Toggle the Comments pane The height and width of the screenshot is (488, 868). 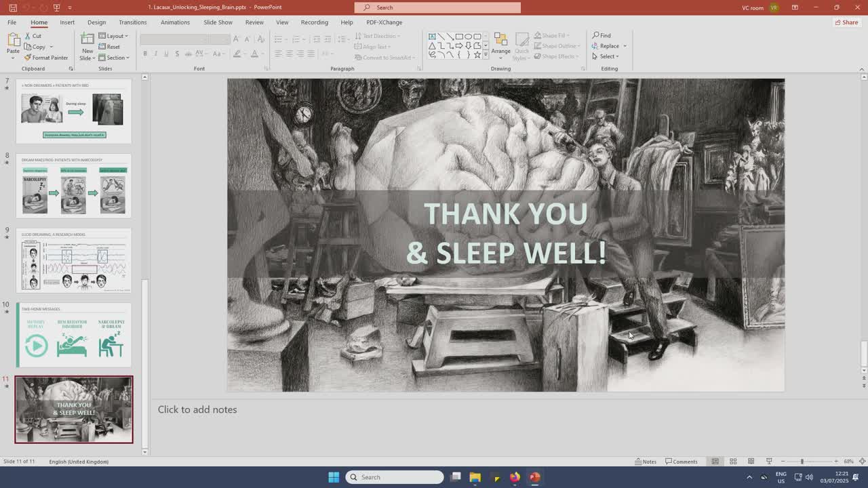click(681, 462)
